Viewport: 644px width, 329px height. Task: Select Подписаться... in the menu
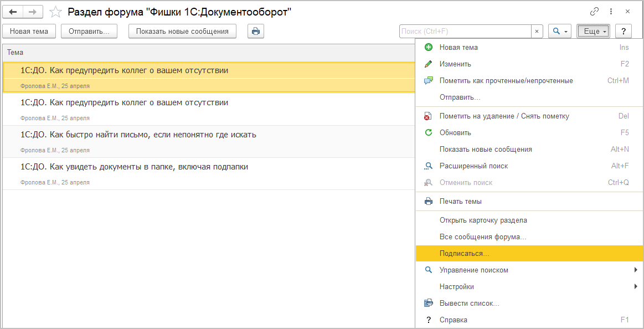[464, 254]
